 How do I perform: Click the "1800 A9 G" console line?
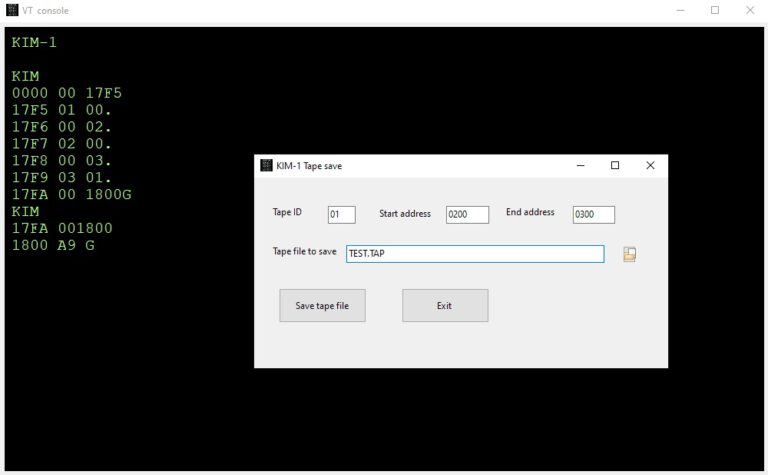pyautogui.click(x=54, y=245)
